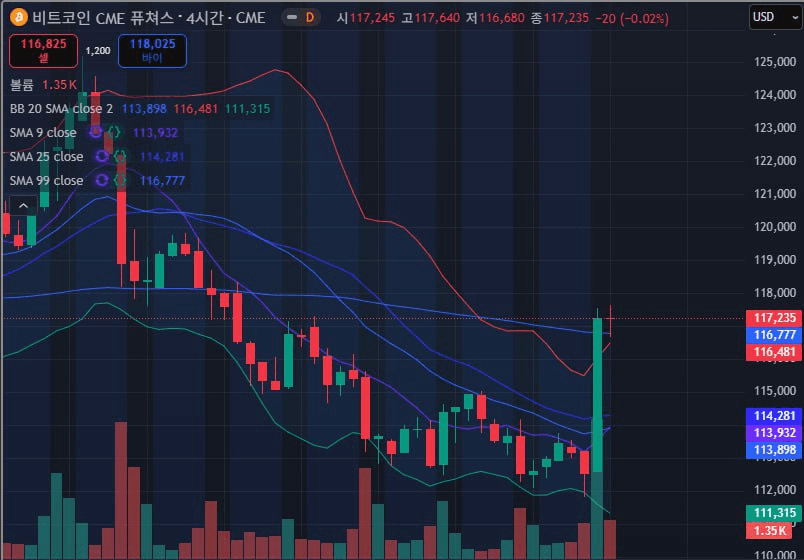The height and width of the screenshot is (560, 804).
Task: Click the 저116,680 low value
Action: [x=495, y=18]
